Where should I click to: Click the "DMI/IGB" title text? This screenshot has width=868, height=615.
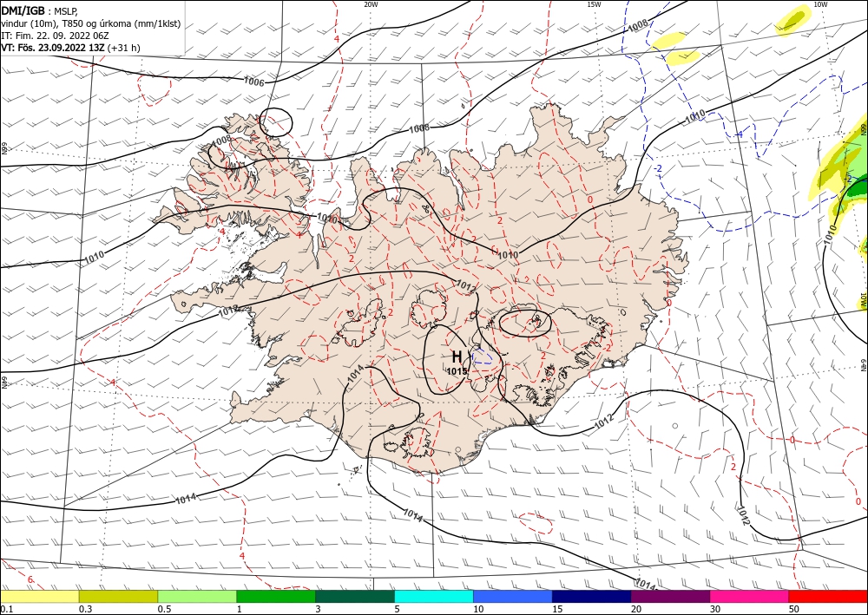[x=23, y=11]
